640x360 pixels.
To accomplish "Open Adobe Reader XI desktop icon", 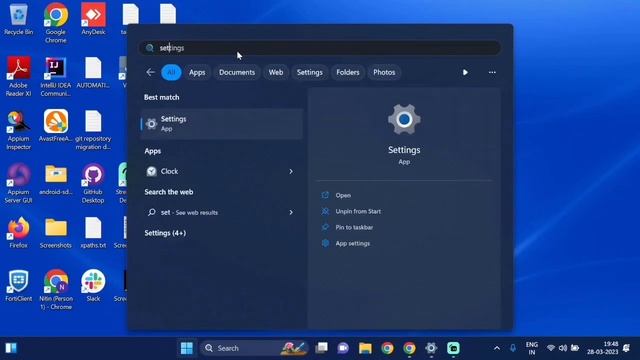I will (18, 76).
